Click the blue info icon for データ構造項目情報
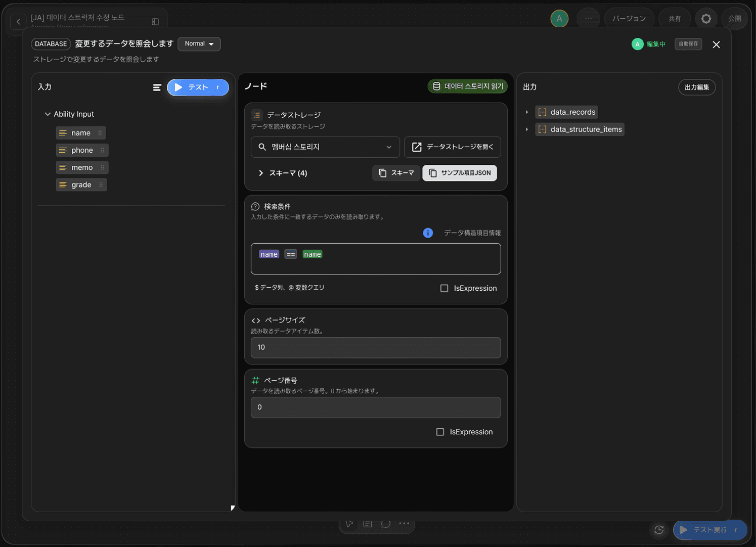This screenshot has height=547, width=756. coord(428,233)
